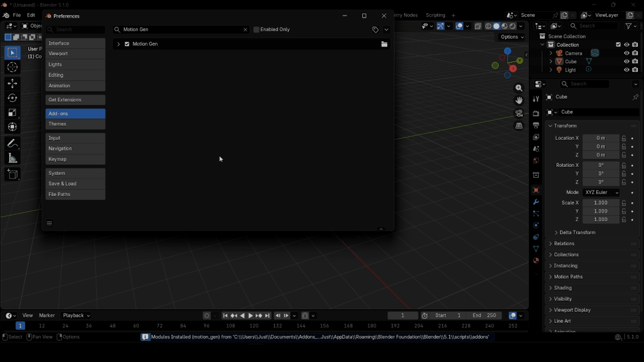Open the Tool properties tab icon

(x=536, y=99)
